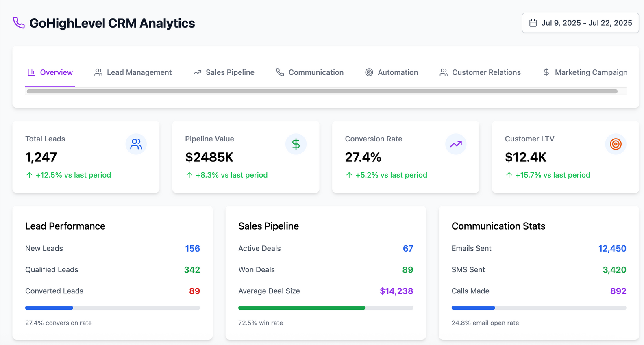
Task: Click the Converted Leads label
Action: pyautogui.click(x=54, y=291)
